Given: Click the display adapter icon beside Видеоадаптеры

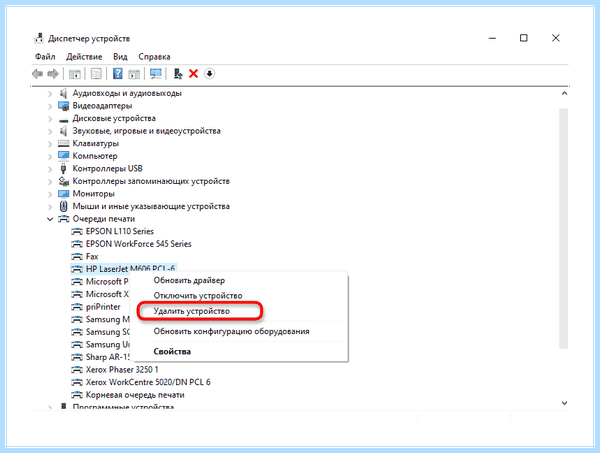Looking at the screenshot, I should 63,106.
